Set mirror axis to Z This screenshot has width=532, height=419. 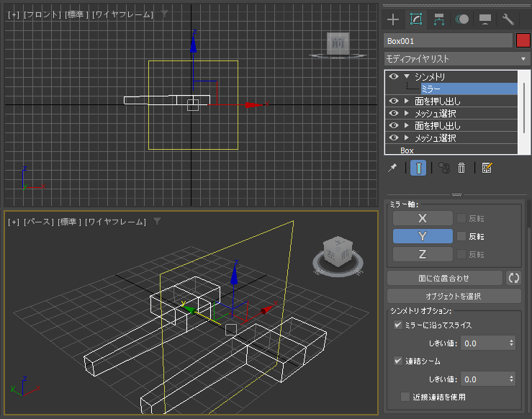click(423, 254)
